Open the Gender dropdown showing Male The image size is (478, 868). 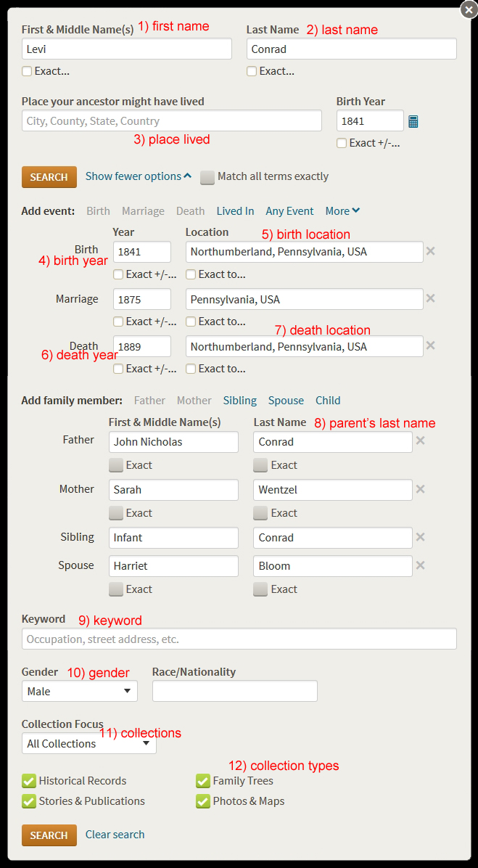[80, 691]
